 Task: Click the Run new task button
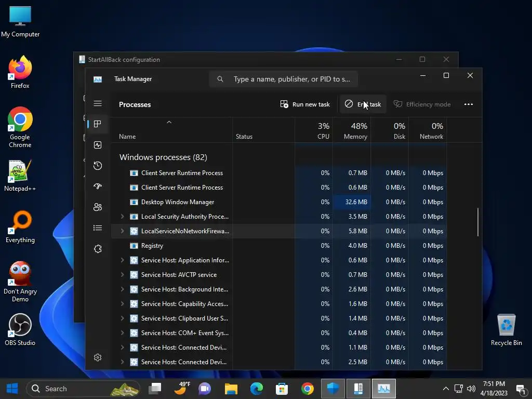305,104
